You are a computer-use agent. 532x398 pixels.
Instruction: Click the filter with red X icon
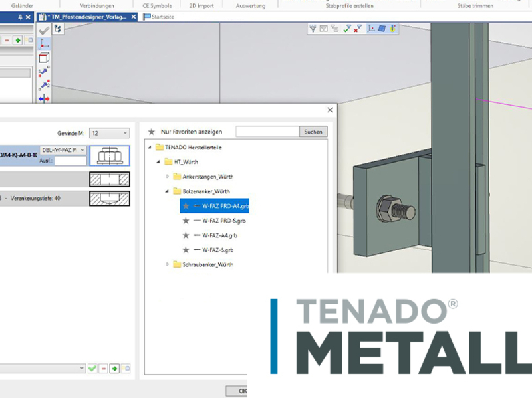tap(358, 29)
